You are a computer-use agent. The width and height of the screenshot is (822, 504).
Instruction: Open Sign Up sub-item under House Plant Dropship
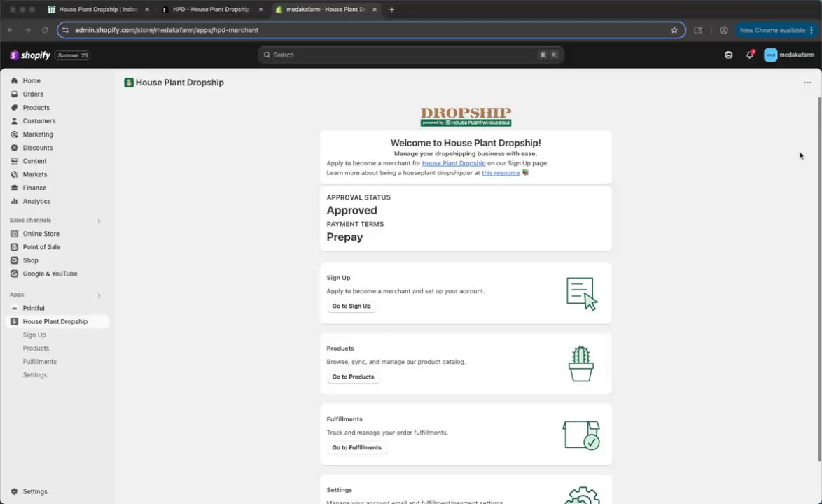pyautogui.click(x=34, y=335)
